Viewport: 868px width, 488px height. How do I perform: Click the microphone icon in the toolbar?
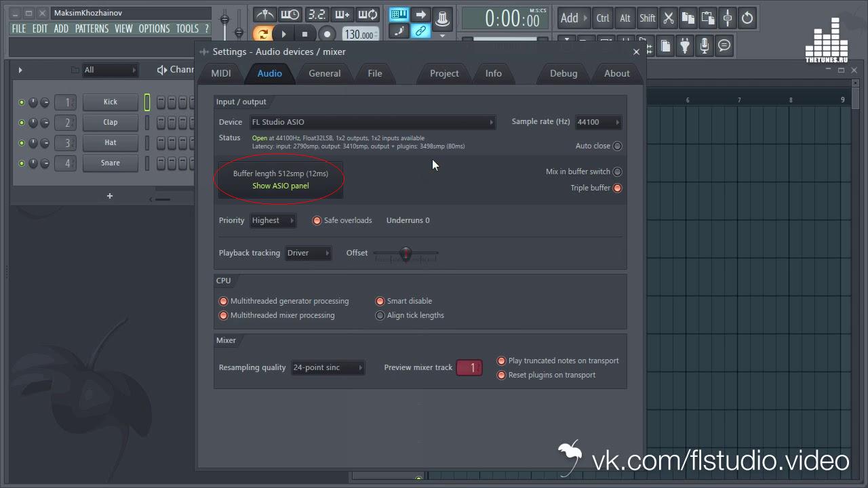point(705,46)
